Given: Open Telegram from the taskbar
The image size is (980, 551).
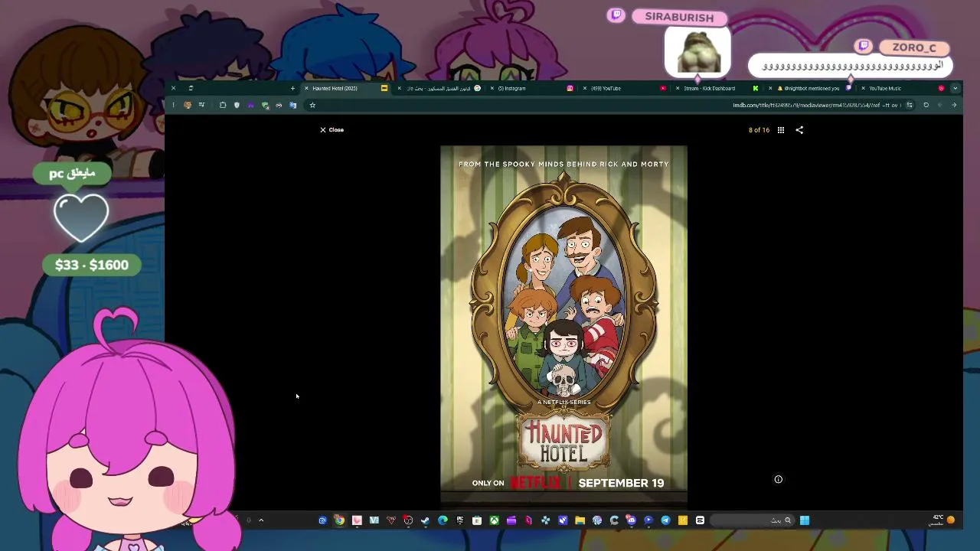Looking at the screenshot, I should pos(665,520).
